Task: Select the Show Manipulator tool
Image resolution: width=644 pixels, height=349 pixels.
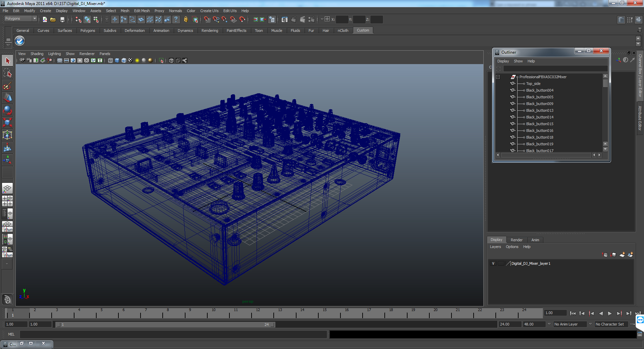Action: point(7,160)
